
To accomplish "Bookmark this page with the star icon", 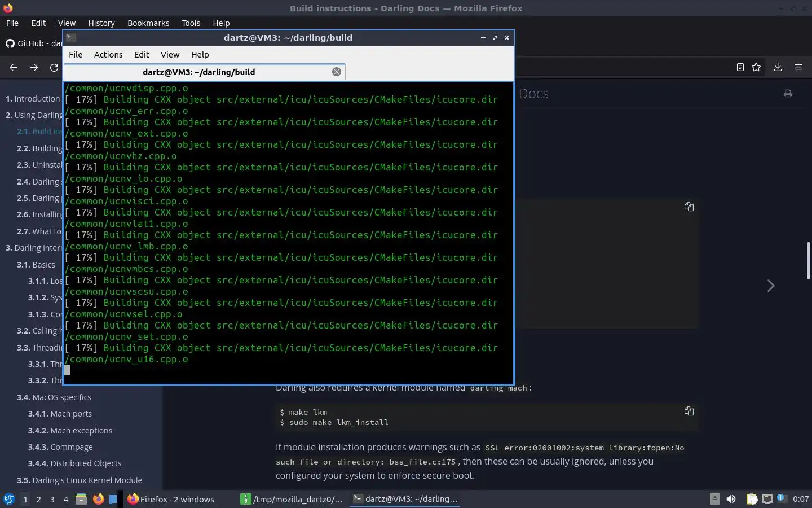I will point(756,67).
